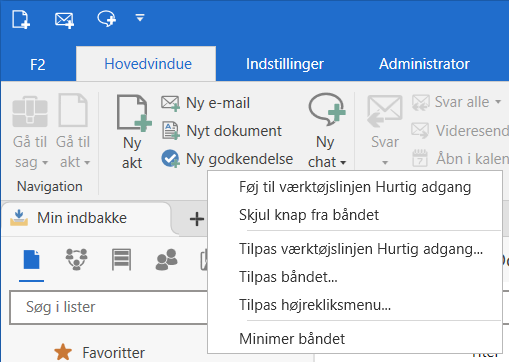Add a new tab with the plus button
The width and height of the screenshot is (509, 362).
197,219
